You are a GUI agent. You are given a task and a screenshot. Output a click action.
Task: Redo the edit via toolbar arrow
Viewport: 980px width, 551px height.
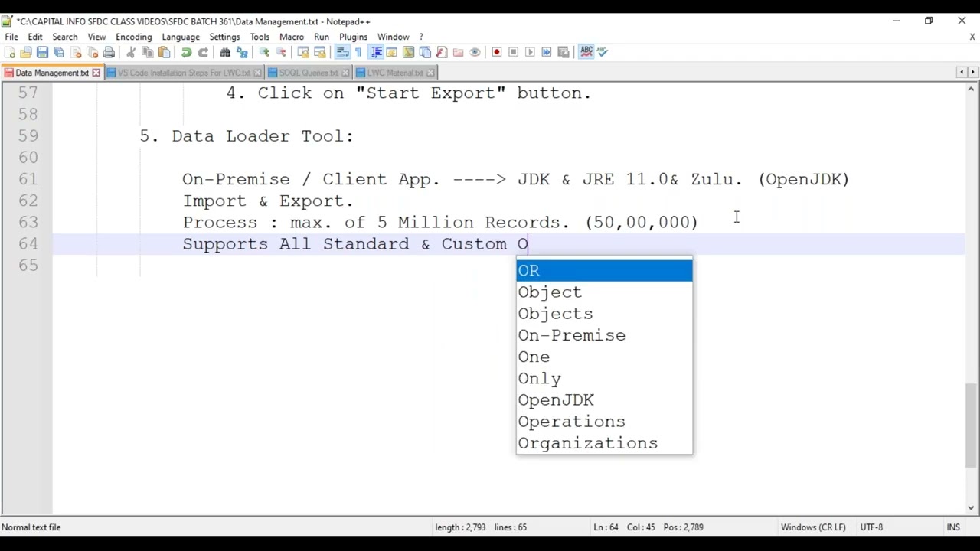[x=203, y=52]
